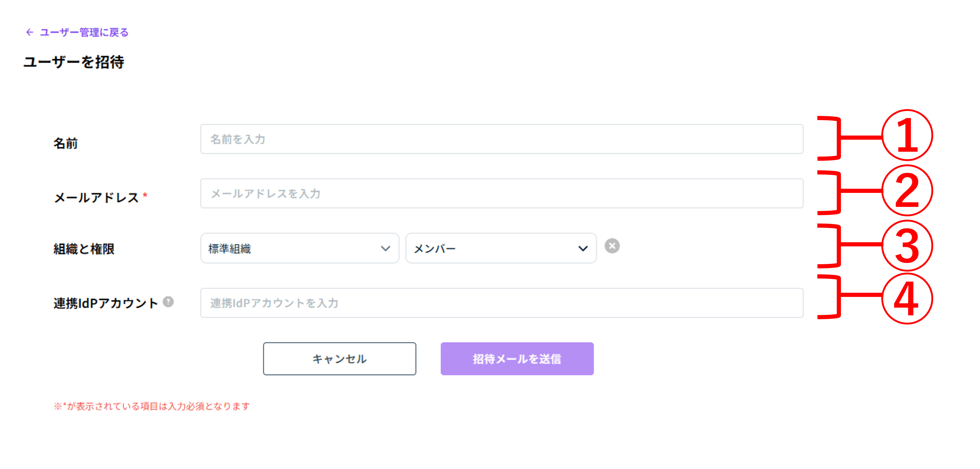Click the back arrow icon beside ユーザー管理に戻る
Screen dimensions: 980x469
(29, 32)
